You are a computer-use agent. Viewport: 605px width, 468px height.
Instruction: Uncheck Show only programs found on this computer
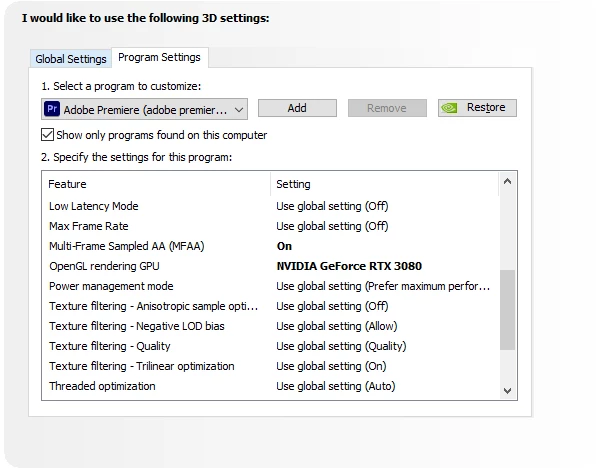click(47, 135)
